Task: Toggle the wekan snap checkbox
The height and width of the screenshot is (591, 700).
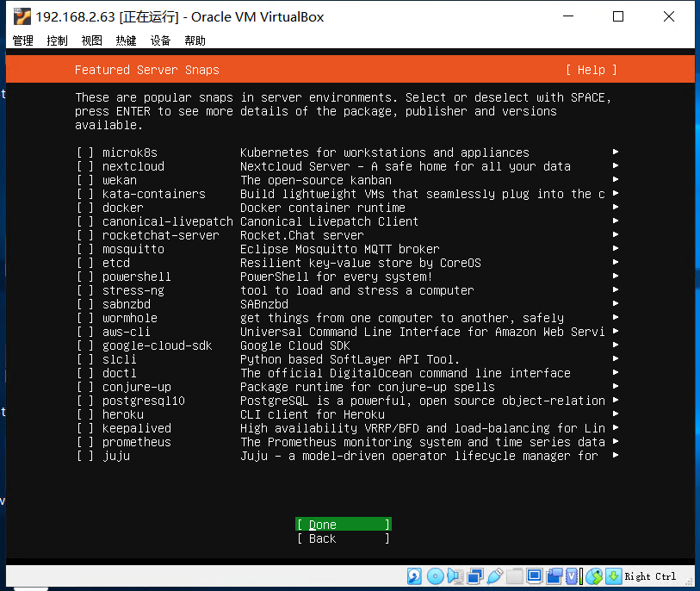Action: coord(85,180)
